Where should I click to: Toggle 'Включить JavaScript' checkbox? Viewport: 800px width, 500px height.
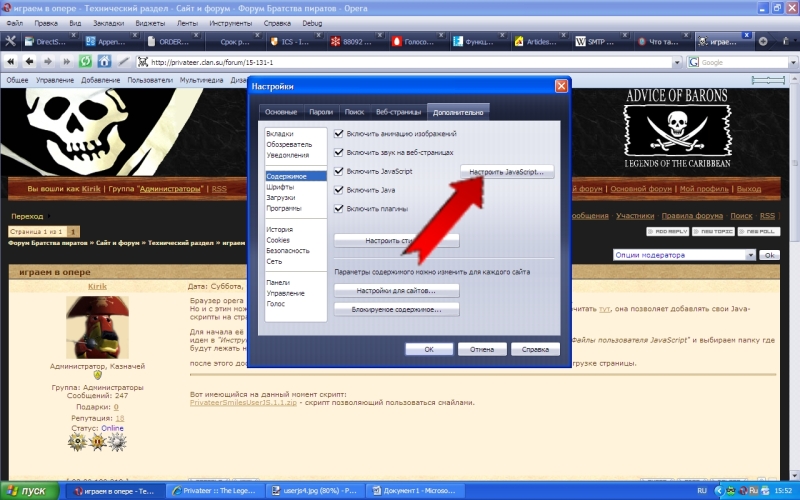point(338,171)
